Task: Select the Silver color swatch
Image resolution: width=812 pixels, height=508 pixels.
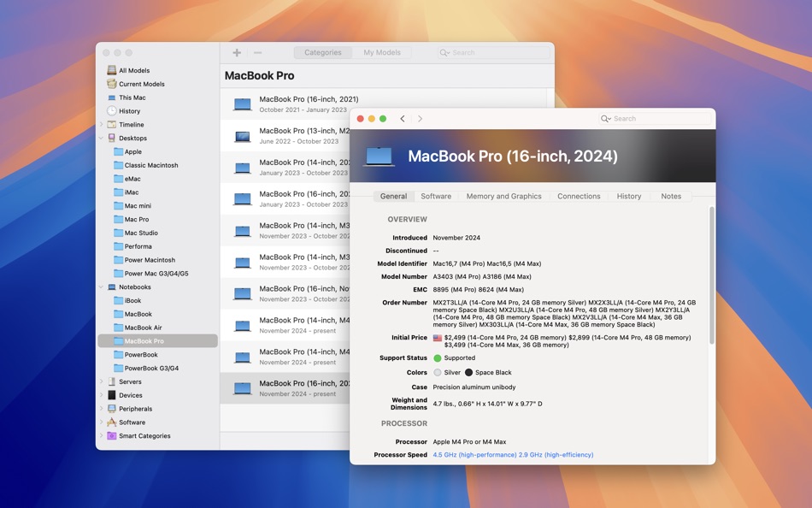Action: pyautogui.click(x=438, y=373)
